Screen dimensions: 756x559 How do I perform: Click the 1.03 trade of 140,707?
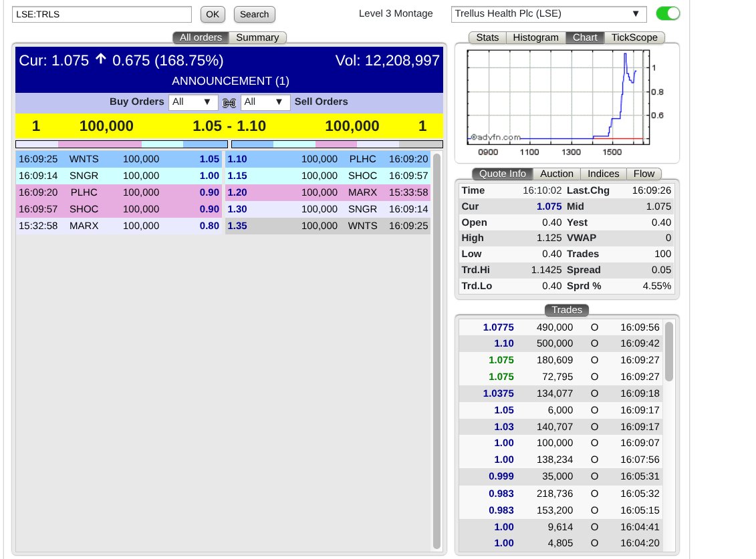[561, 427]
